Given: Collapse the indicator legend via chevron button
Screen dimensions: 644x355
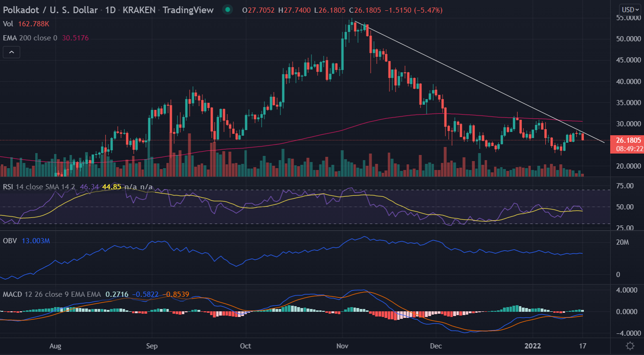Looking at the screenshot, I should (11, 52).
